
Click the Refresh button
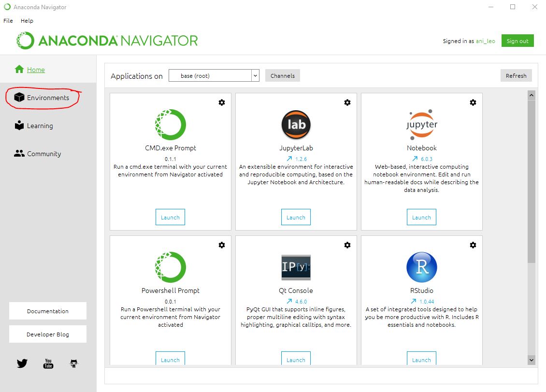coord(516,75)
